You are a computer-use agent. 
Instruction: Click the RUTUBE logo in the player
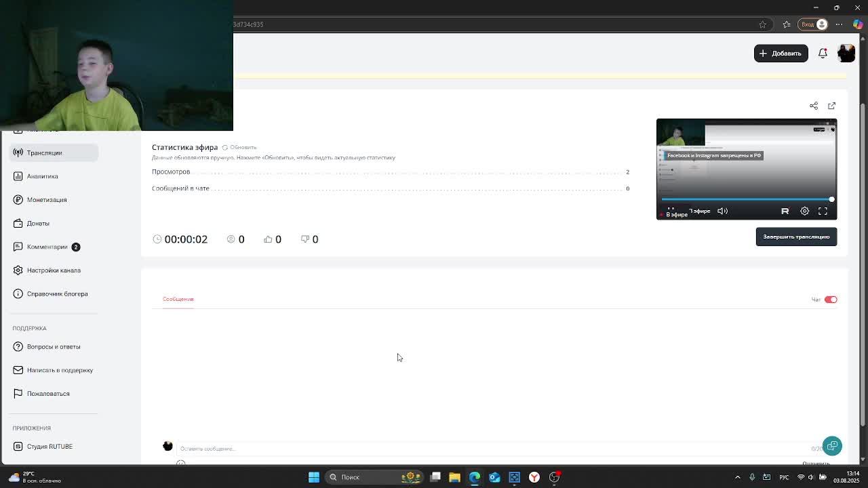click(785, 211)
